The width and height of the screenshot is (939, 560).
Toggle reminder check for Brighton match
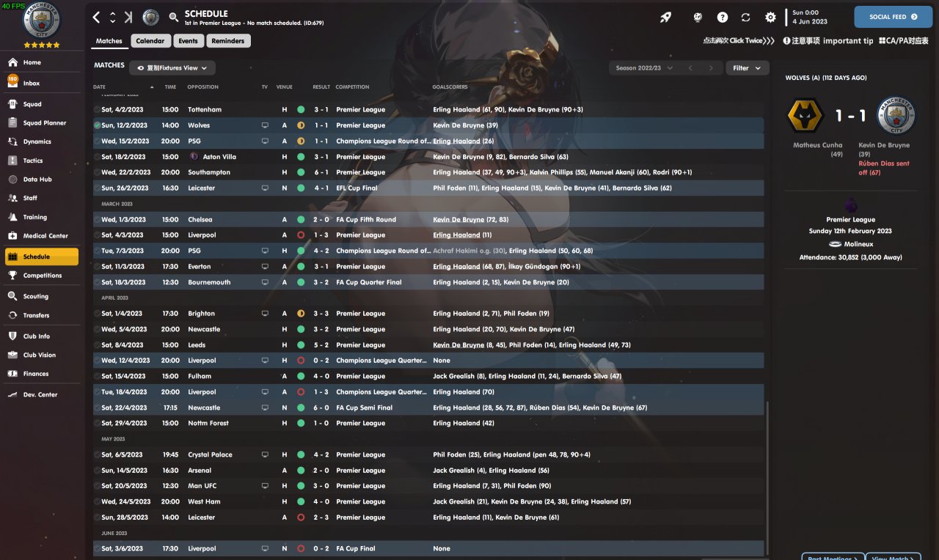click(x=97, y=314)
